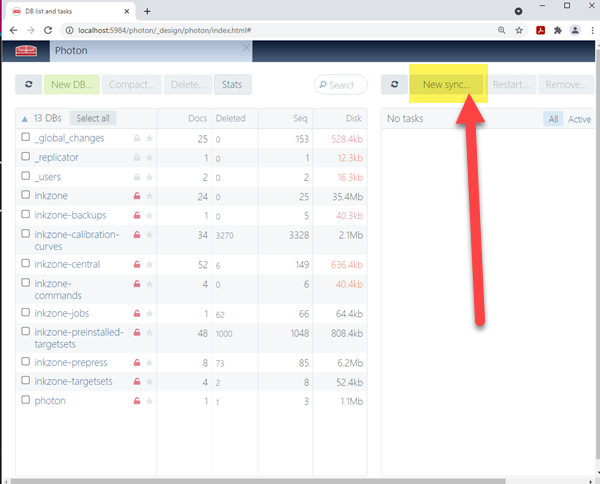The width and height of the screenshot is (600, 484).
Task: Select the inkzone-commands checkbox
Action: coord(26,282)
